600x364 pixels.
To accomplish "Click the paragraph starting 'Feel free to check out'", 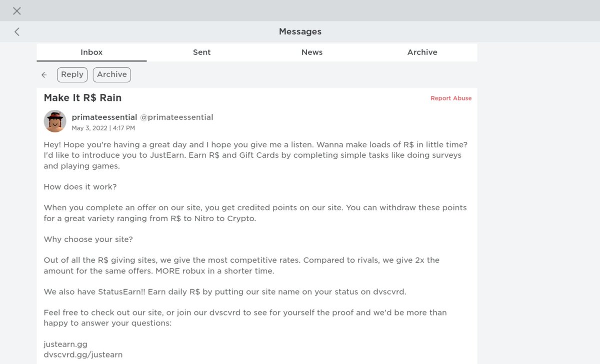I will 245,318.
